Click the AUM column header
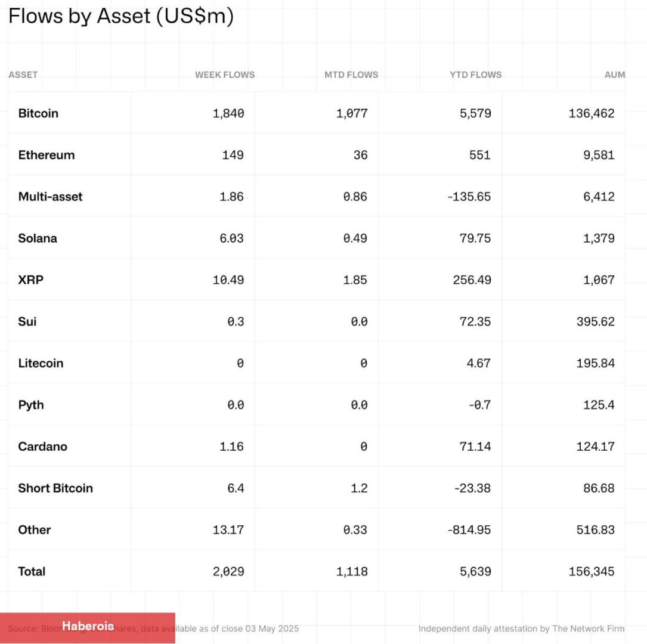This screenshot has width=647, height=644. tap(615, 75)
